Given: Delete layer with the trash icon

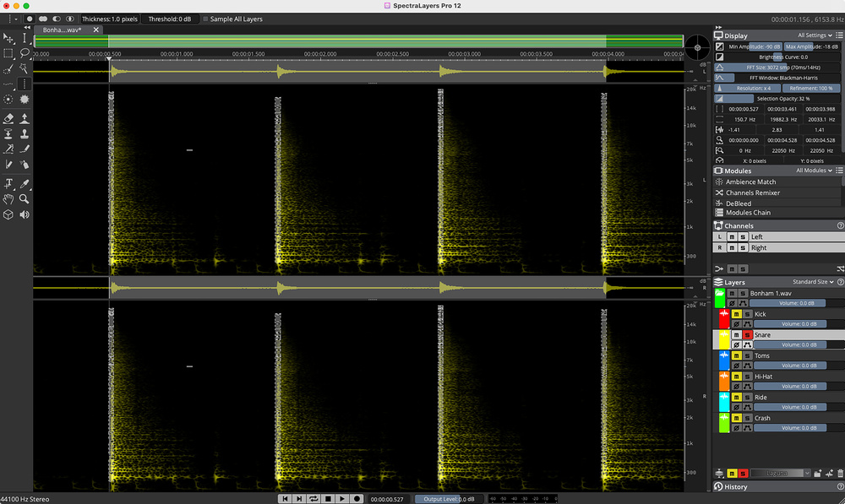Looking at the screenshot, I should coord(840,473).
